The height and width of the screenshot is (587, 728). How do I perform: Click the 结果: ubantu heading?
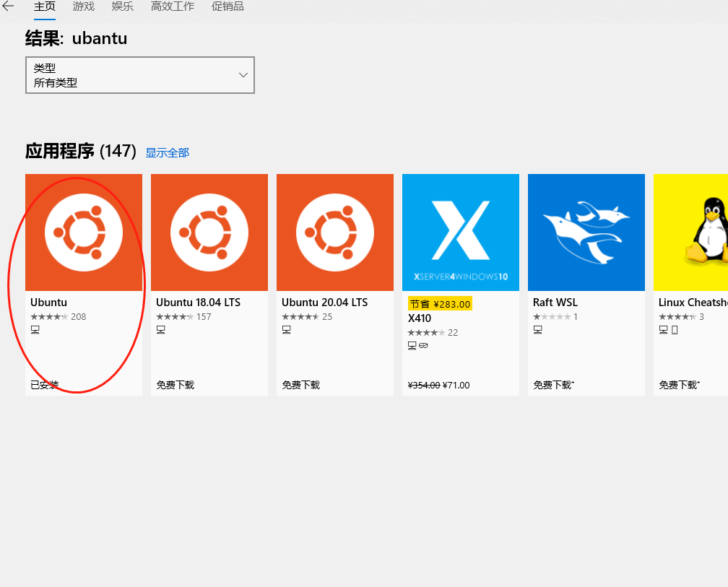point(76,38)
